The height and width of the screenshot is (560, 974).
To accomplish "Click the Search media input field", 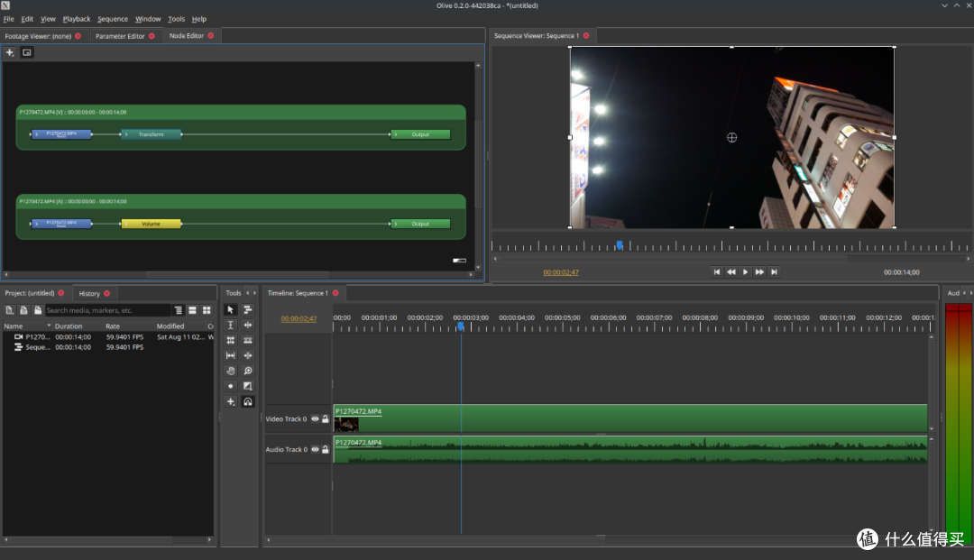I will (x=108, y=310).
